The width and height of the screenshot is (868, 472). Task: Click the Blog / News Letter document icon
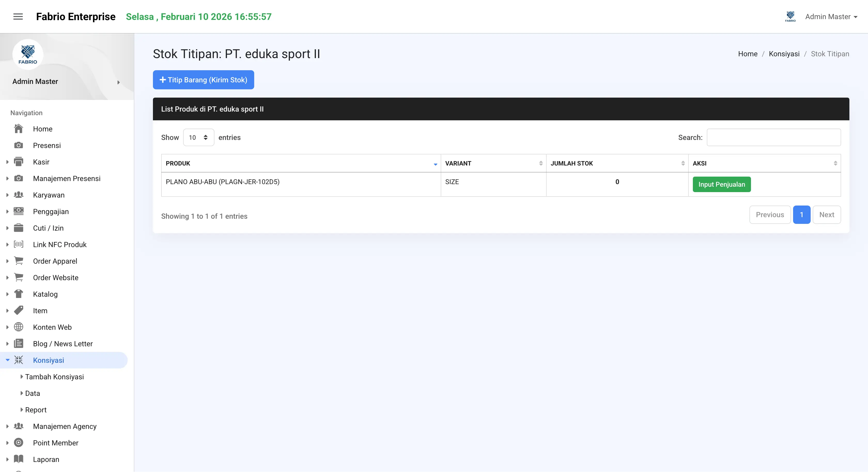tap(19, 343)
